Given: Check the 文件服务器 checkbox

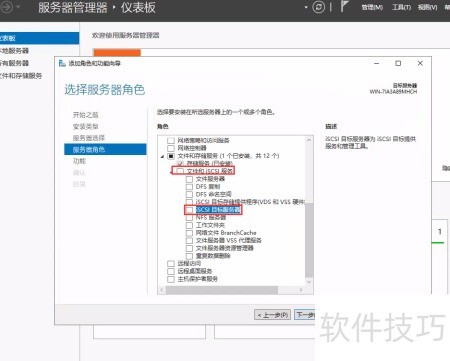Looking at the screenshot, I should pos(189,179).
